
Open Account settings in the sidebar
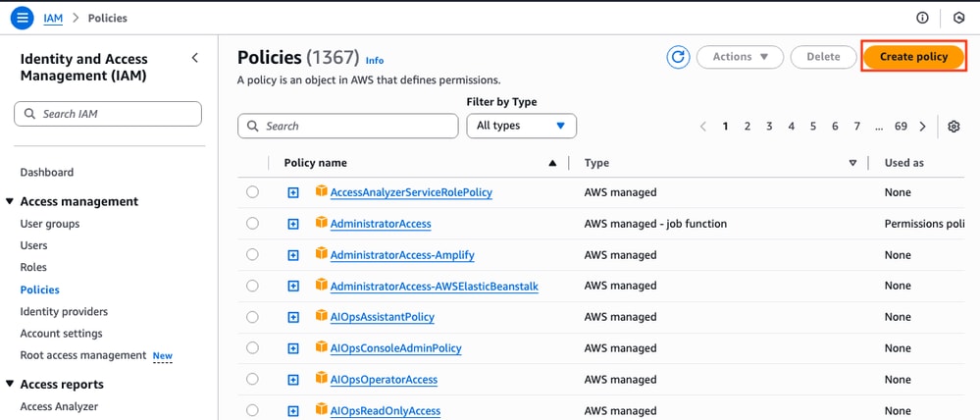point(61,333)
